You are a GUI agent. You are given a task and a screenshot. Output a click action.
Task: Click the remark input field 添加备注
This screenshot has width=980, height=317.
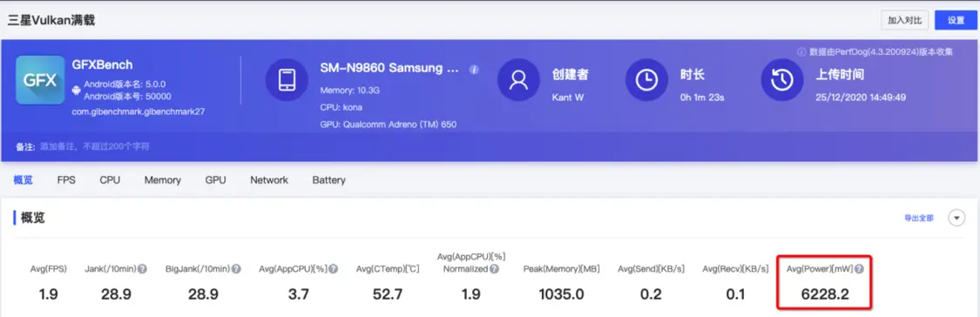pos(94,147)
